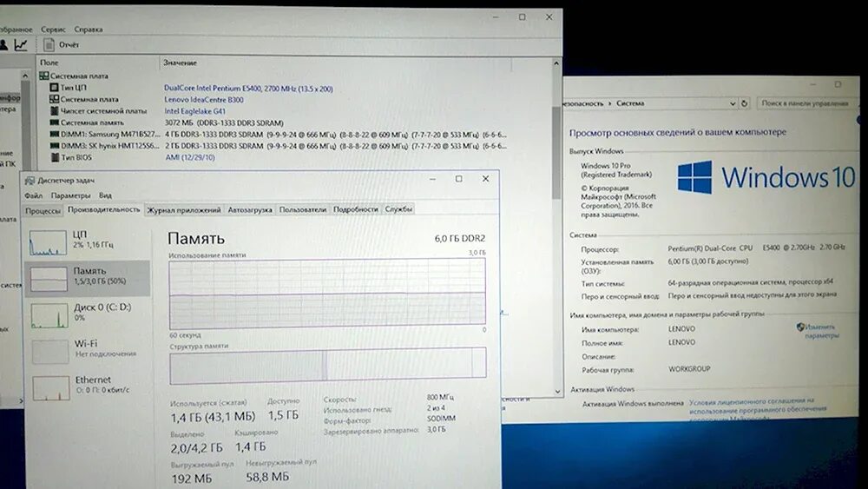The width and height of the screenshot is (868, 489).
Task: Open the Память performance panel
Action: coord(88,278)
